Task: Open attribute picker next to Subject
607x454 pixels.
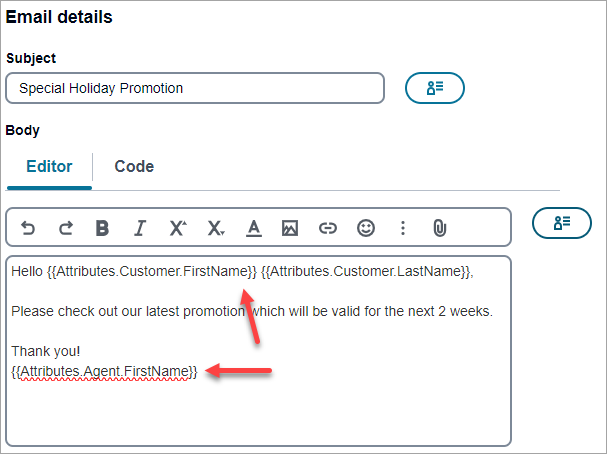Action: tap(435, 88)
